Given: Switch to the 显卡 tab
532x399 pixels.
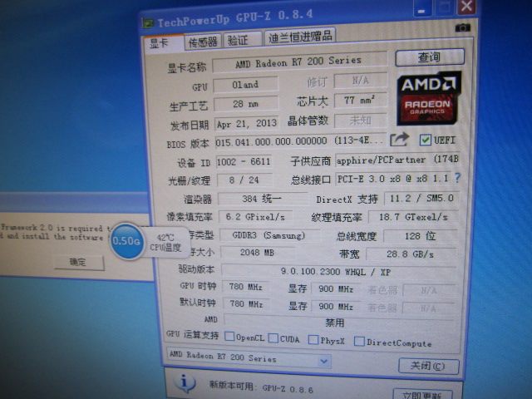Looking at the screenshot, I should pos(164,43).
